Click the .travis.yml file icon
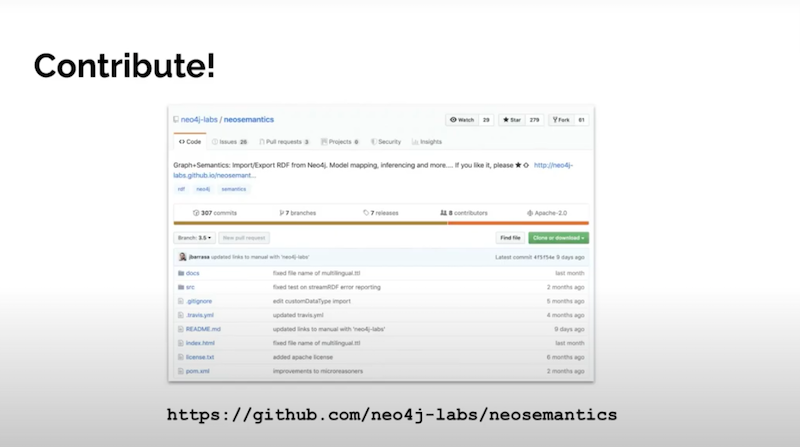Screen dimensions: 800x447 tap(181, 315)
